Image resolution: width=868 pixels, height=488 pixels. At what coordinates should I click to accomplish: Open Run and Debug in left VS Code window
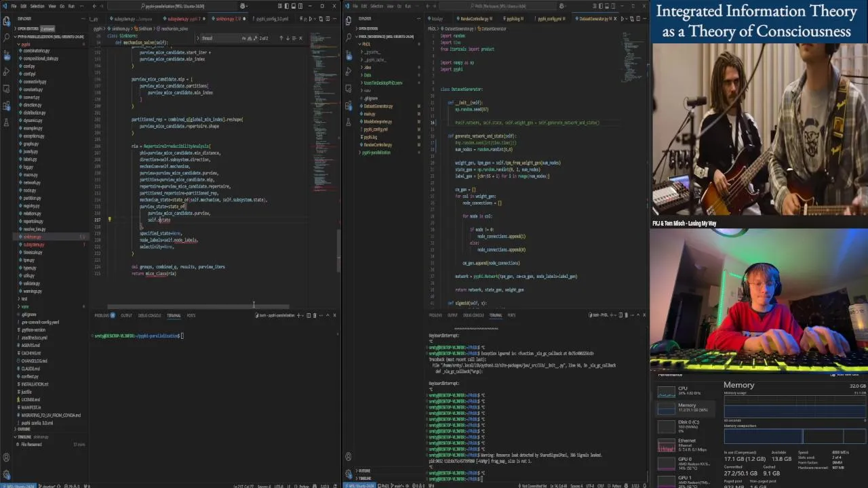7,71
